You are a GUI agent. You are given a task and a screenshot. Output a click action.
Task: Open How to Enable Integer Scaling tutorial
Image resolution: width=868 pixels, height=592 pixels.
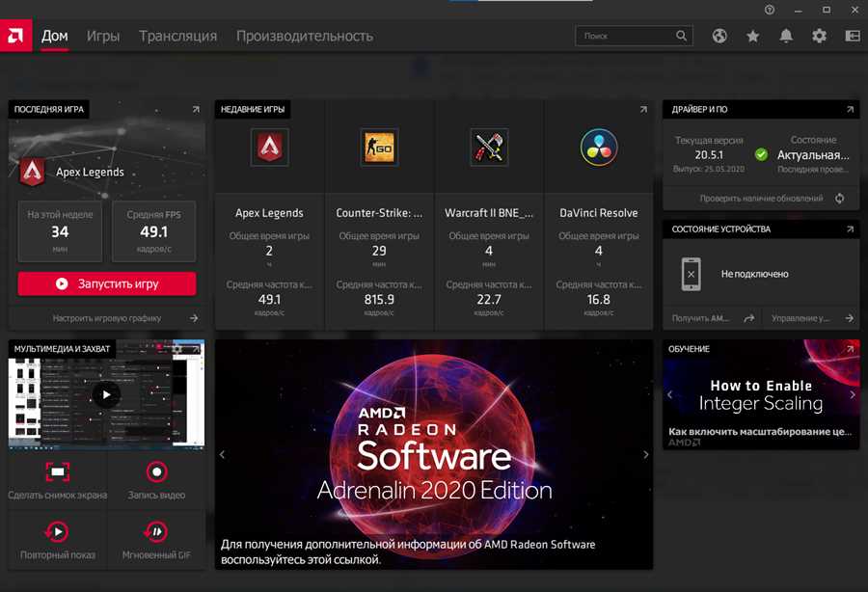tap(761, 394)
